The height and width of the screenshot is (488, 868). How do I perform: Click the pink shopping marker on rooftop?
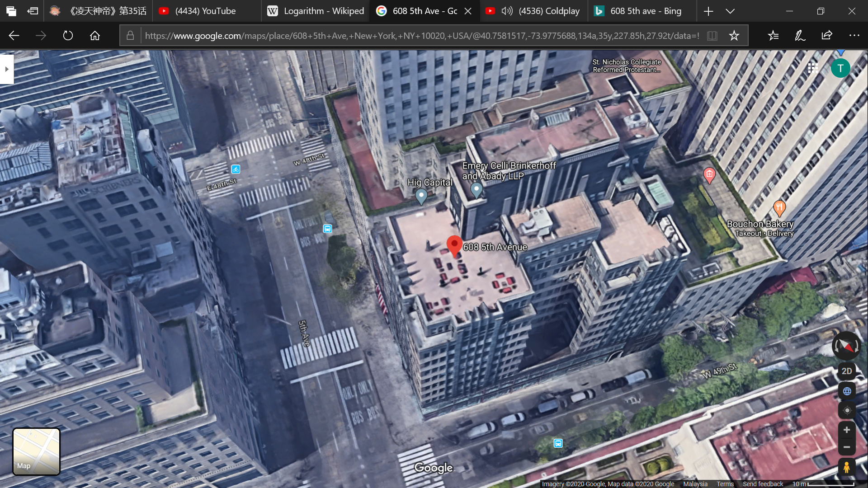pos(709,175)
